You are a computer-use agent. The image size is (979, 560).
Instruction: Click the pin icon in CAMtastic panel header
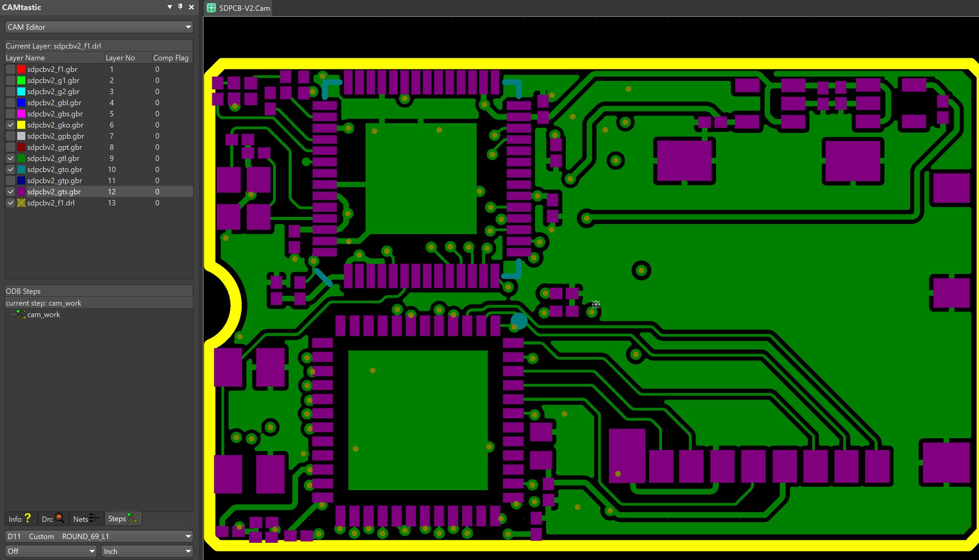(180, 7)
